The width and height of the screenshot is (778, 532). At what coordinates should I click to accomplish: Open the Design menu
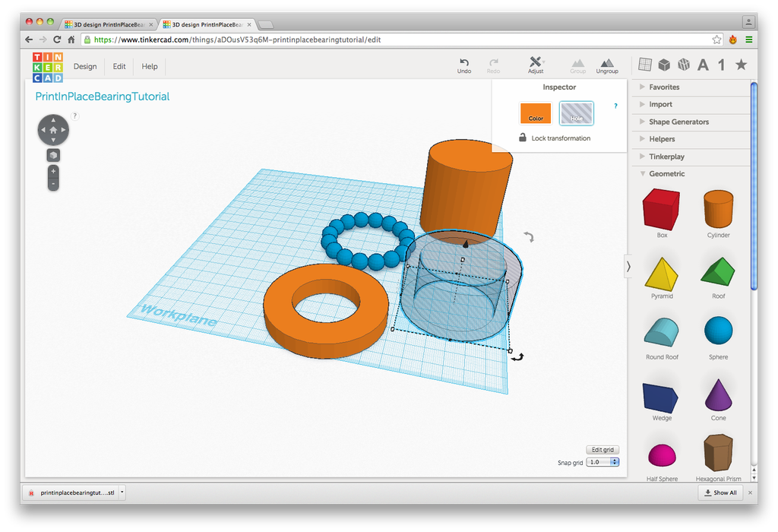tap(85, 67)
